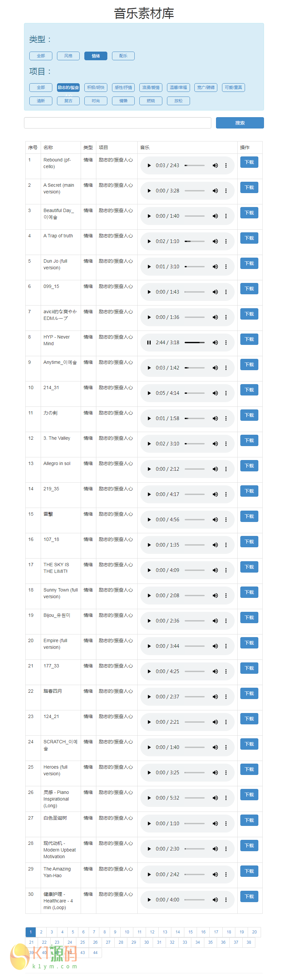The width and height of the screenshot is (288, 980).
Task: Click the 搜索 search button
Action: coord(240,123)
